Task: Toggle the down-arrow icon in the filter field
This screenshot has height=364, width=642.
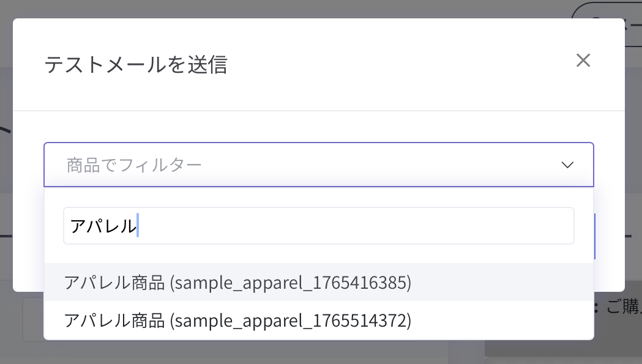Action: (x=567, y=165)
